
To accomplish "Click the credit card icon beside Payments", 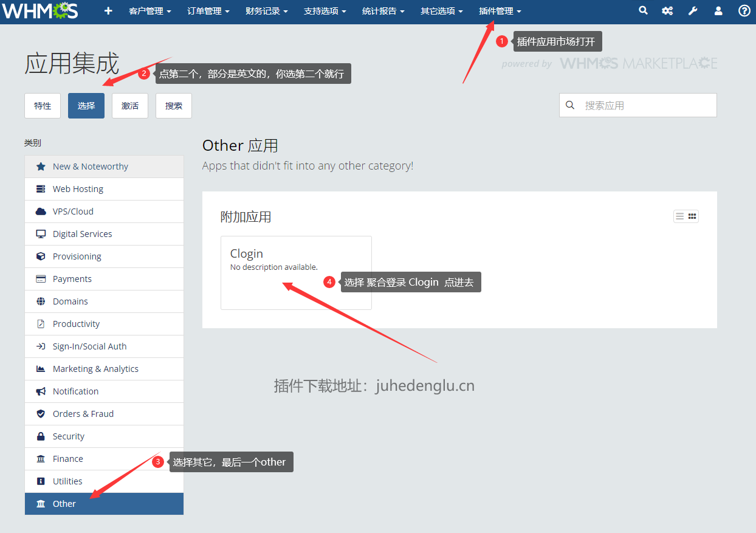I will [41, 279].
